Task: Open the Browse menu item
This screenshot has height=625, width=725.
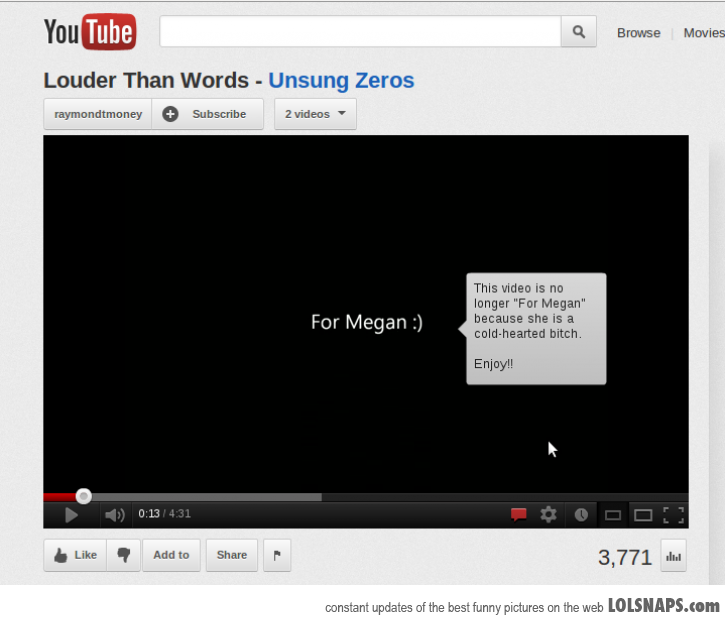Action: [x=638, y=33]
